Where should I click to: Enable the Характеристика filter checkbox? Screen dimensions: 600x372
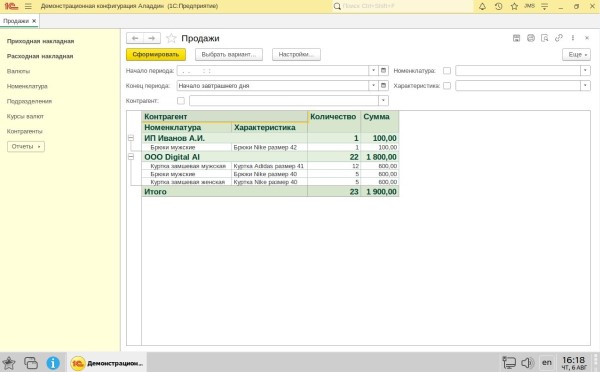447,86
